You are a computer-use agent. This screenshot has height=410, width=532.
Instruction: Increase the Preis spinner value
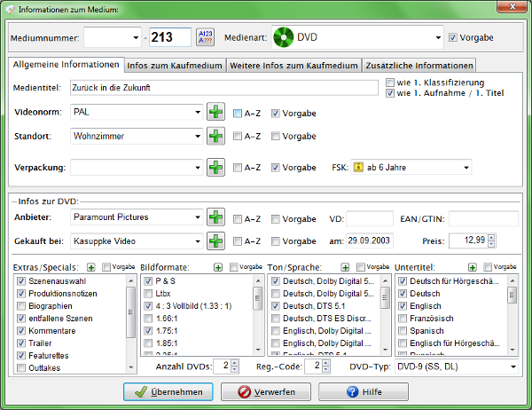[x=492, y=237]
